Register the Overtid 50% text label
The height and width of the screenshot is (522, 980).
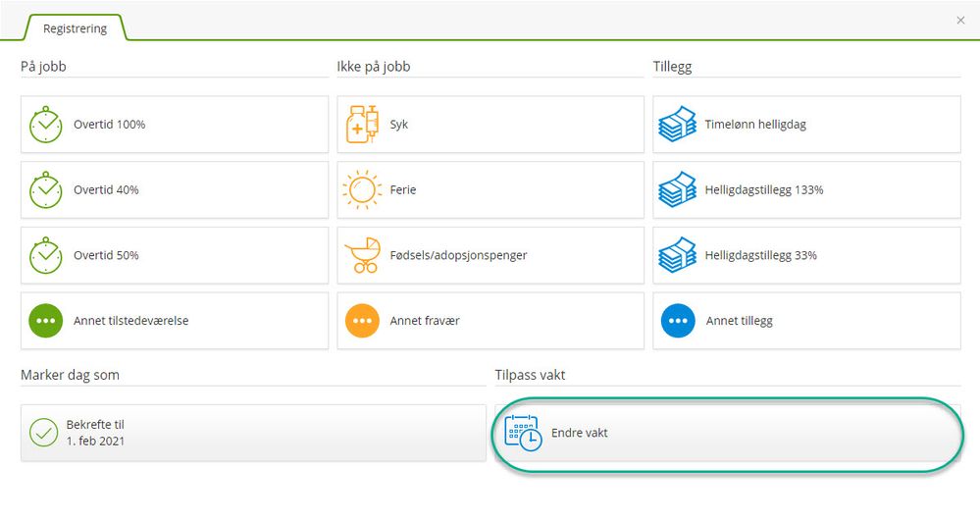(106, 255)
